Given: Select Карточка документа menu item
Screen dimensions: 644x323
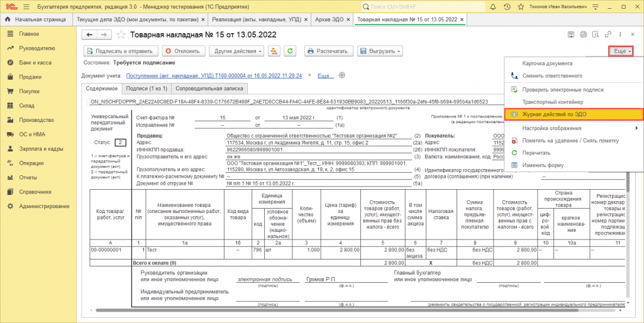Looking at the screenshot, I should click(574, 63).
